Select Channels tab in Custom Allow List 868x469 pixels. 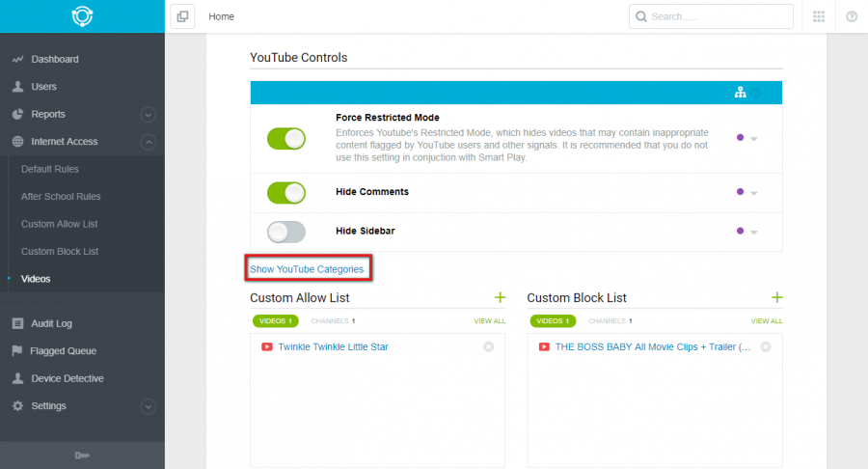pyautogui.click(x=333, y=321)
